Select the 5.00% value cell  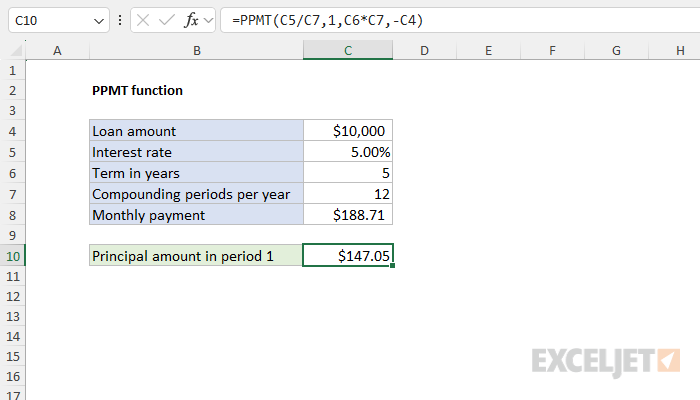(x=348, y=152)
